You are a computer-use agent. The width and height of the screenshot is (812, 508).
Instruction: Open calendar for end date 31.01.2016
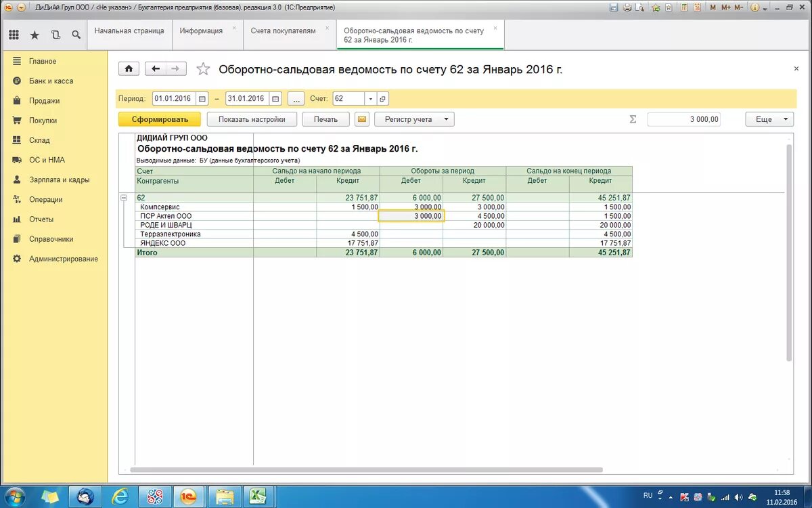point(275,98)
